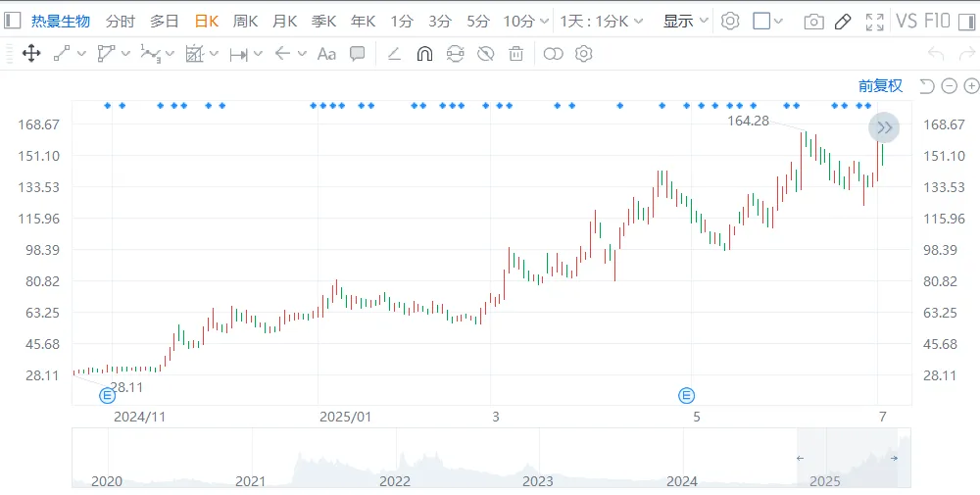Switch to the 周K weekly chart tab
Viewport: 980px width, 495px height.
click(x=245, y=21)
